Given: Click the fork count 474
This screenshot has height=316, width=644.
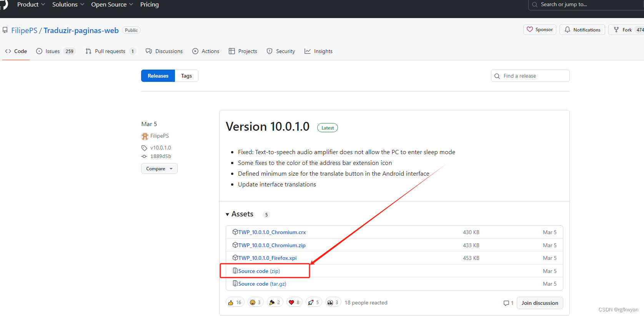Looking at the screenshot, I should pos(639,30).
